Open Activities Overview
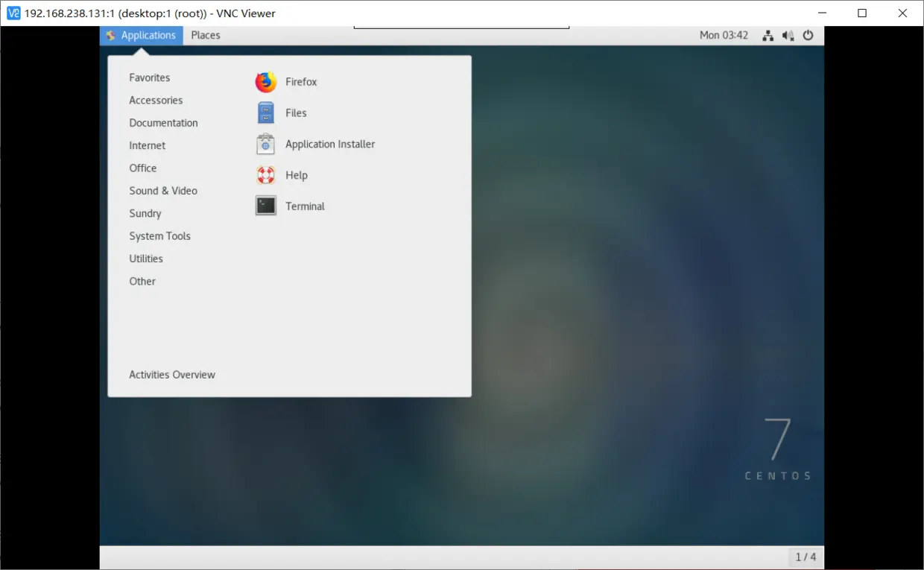The image size is (924, 570). pos(172,375)
